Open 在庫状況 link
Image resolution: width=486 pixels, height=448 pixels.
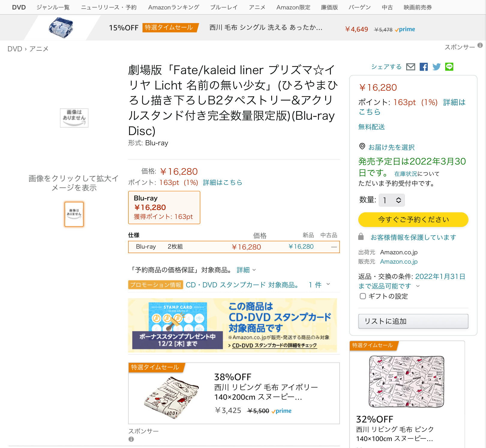pos(406,174)
